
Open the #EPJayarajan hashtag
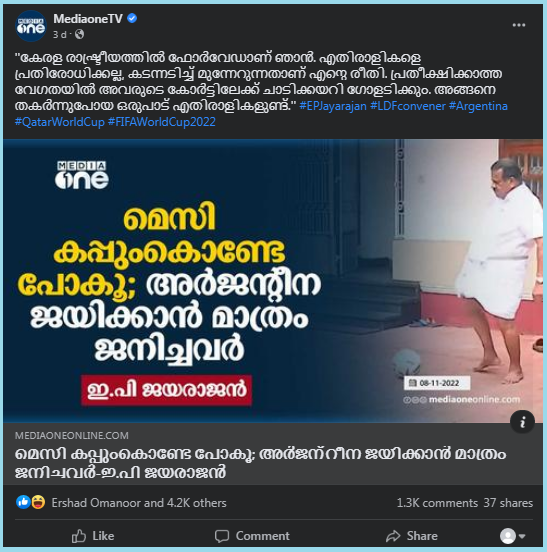(333, 106)
